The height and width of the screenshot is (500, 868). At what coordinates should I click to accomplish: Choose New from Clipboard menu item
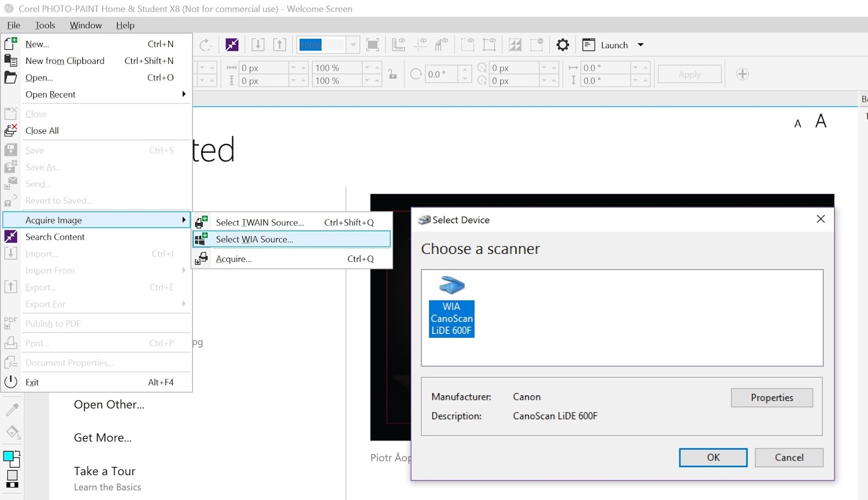pos(97,61)
